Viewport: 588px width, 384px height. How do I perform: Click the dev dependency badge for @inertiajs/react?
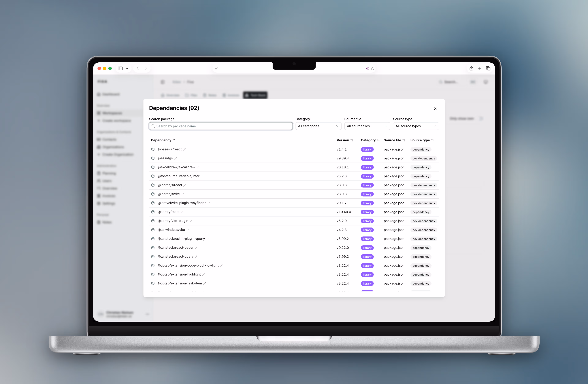tap(424, 185)
